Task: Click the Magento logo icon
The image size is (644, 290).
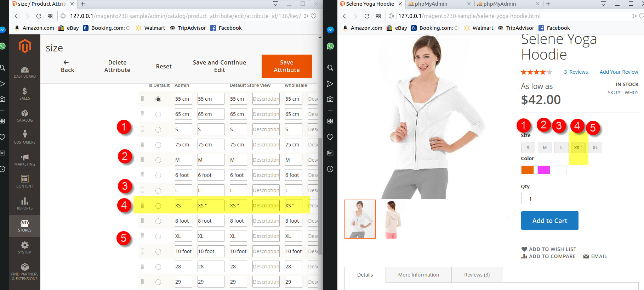Action: click(x=25, y=46)
